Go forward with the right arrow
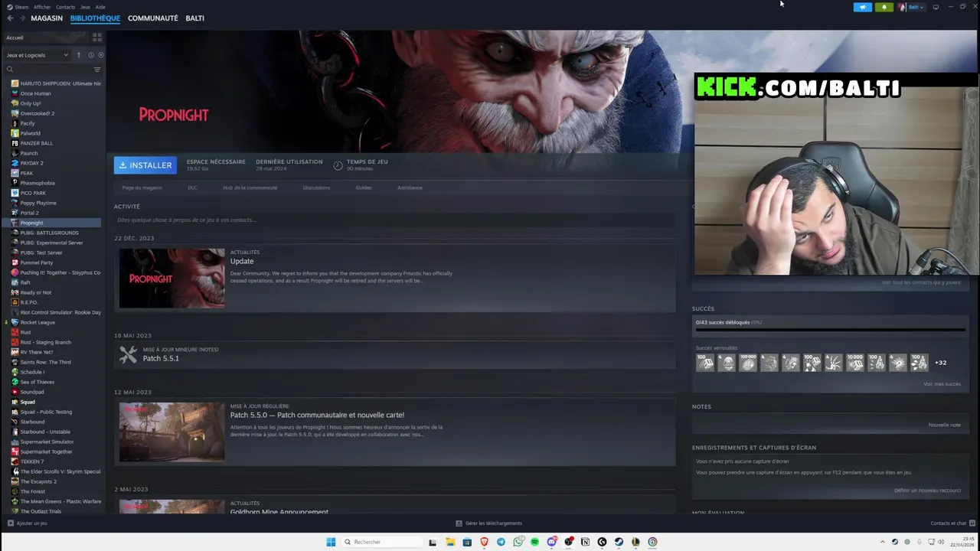The image size is (980, 551). pos(22,18)
